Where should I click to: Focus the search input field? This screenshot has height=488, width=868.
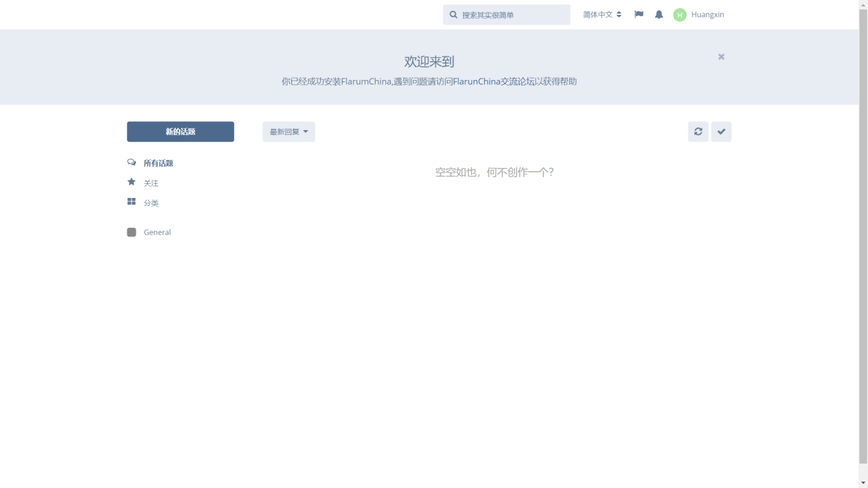click(507, 15)
